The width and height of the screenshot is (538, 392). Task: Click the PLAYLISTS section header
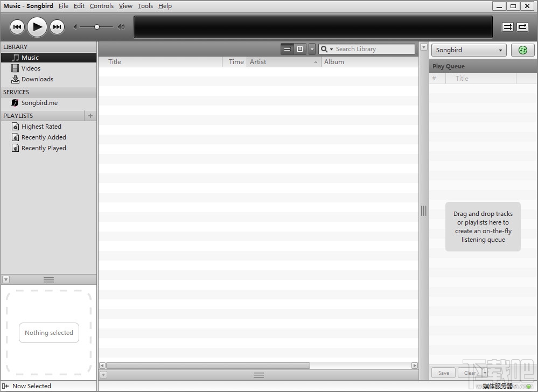43,116
